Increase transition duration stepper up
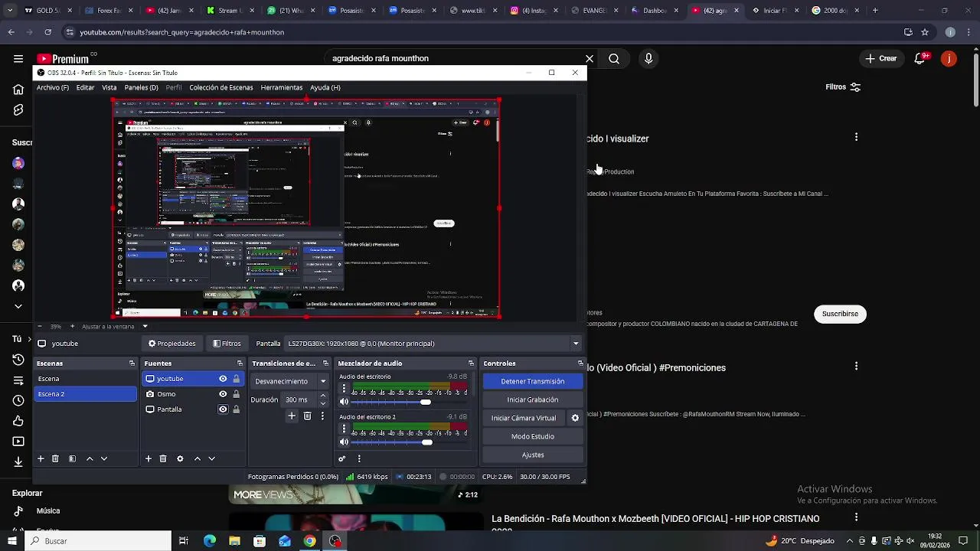The image size is (980, 551). (323, 396)
